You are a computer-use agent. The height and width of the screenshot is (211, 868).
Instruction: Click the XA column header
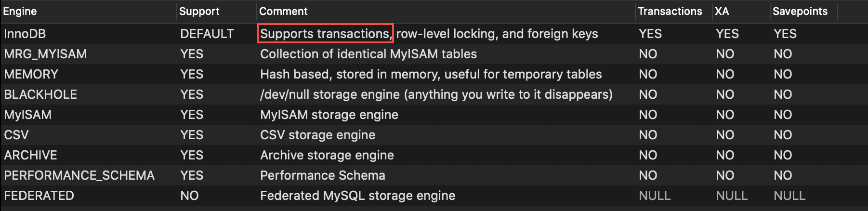pos(722,11)
